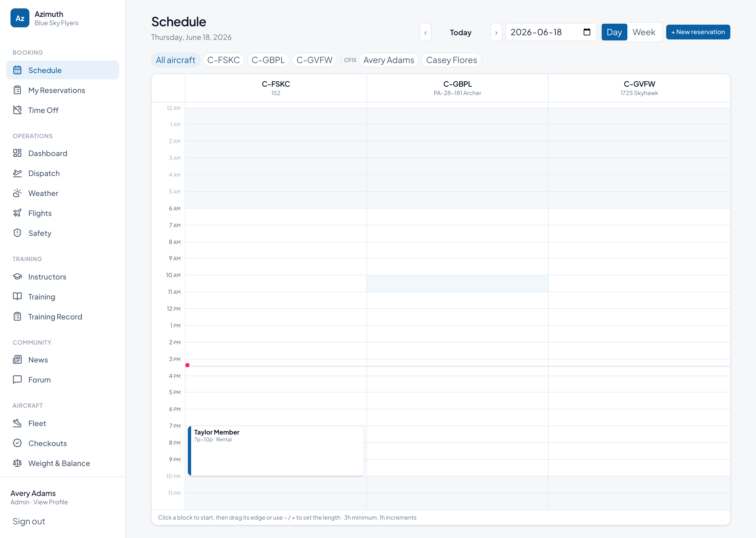The image size is (756, 538).
Task: Open the Forum page
Action: 62,380
